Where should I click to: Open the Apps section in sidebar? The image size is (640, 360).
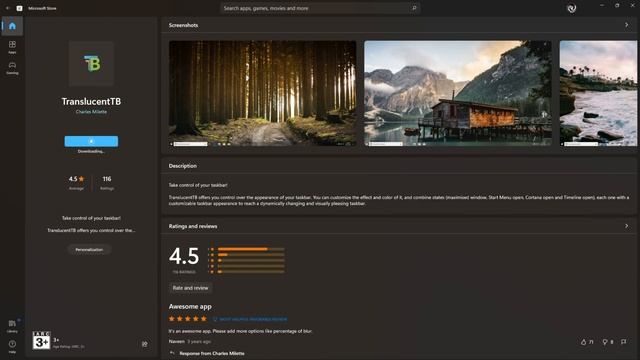12,47
